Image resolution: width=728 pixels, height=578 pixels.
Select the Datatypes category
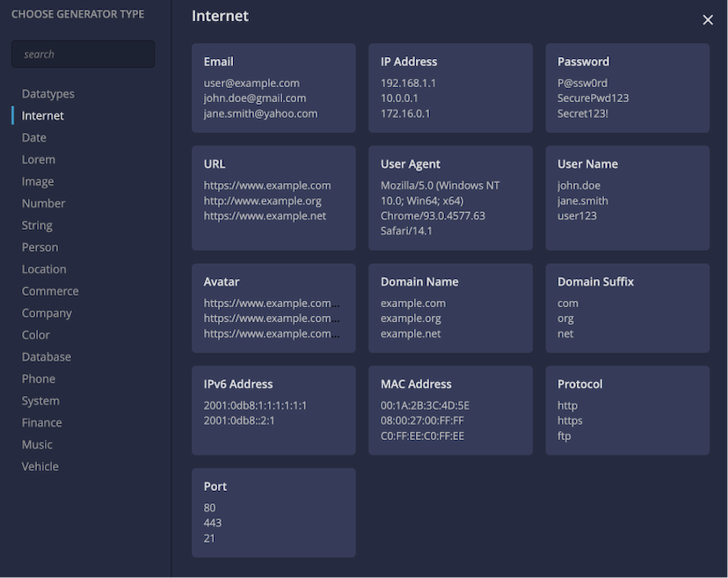pos(47,94)
